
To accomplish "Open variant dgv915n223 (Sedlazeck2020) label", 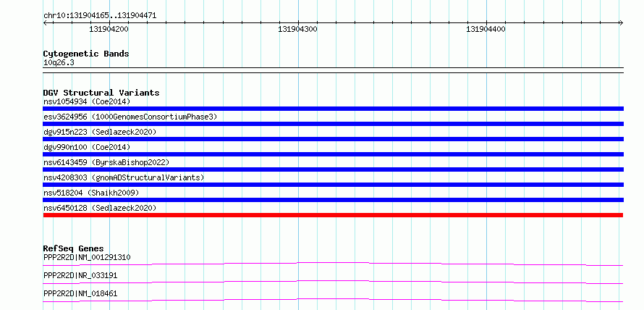I will 100,132.
